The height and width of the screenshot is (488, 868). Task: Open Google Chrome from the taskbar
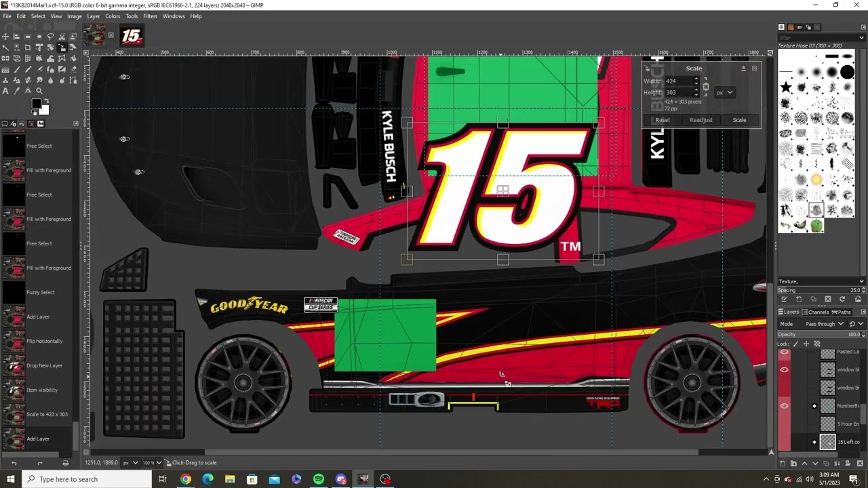[x=185, y=479]
